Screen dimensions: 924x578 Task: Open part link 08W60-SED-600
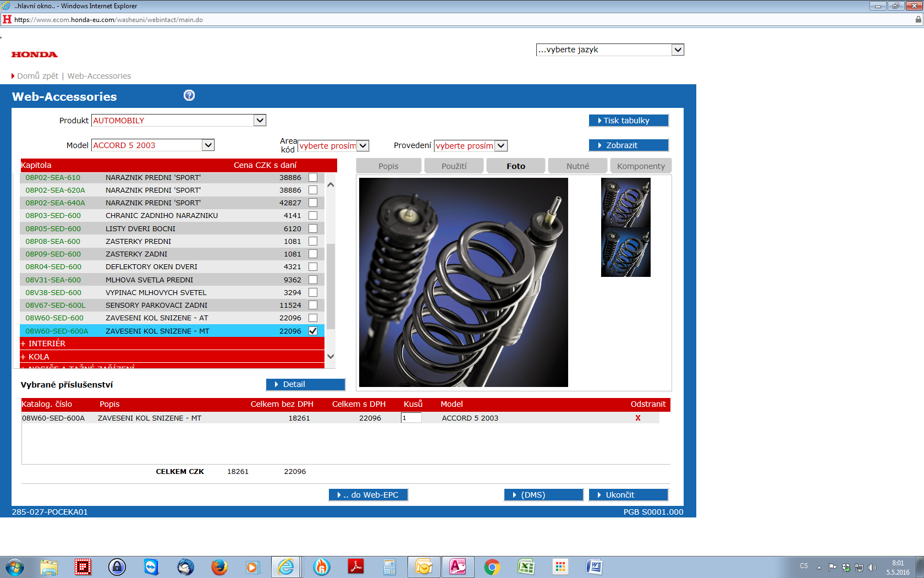tap(54, 318)
